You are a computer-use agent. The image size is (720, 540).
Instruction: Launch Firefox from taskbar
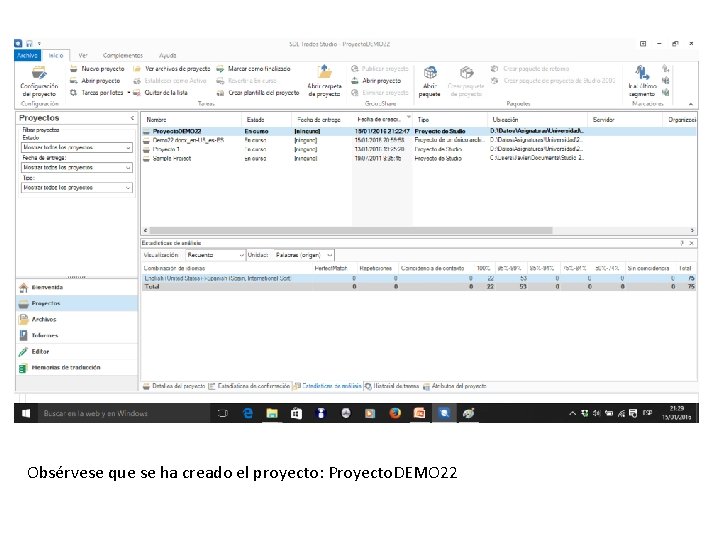point(395,413)
